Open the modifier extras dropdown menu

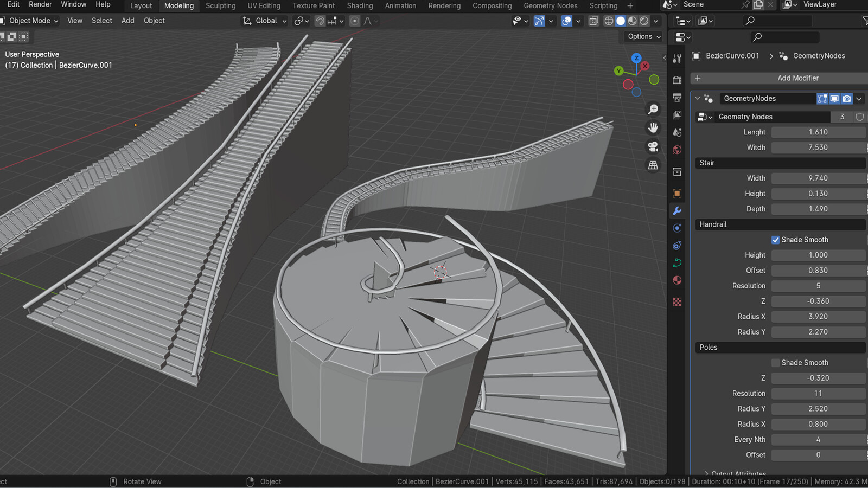click(x=859, y=98)
